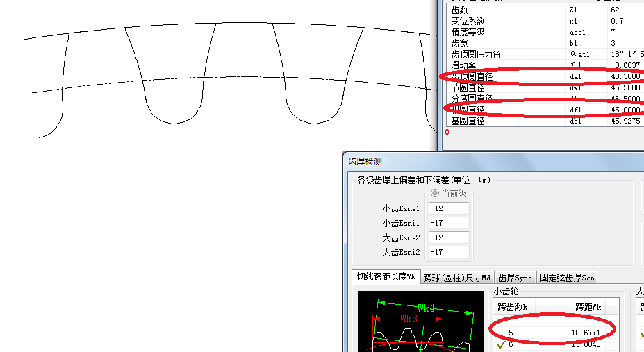Screen dimensions: 644x352
Task: Switch to the 切线跨距长度Wk tab
Action: (386, 277)
